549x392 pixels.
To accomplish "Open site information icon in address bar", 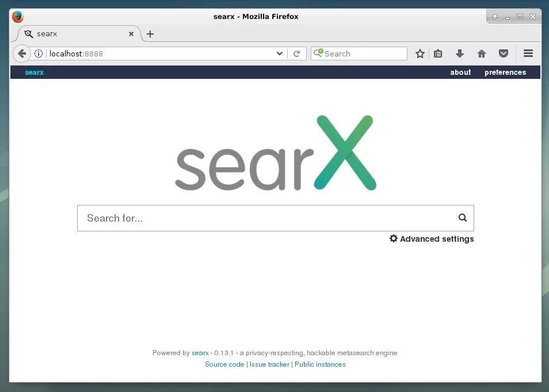I will point(39,54).
